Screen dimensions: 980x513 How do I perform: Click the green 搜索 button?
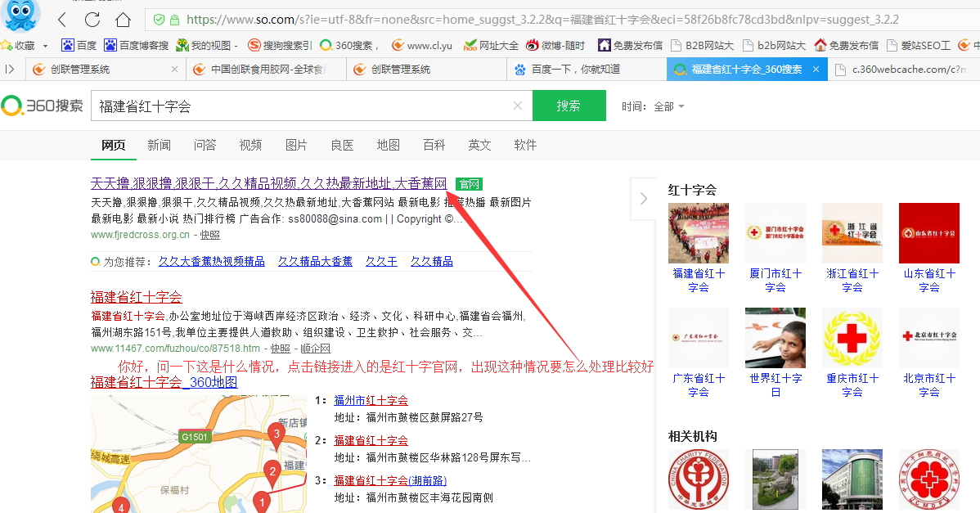point(569,106)
